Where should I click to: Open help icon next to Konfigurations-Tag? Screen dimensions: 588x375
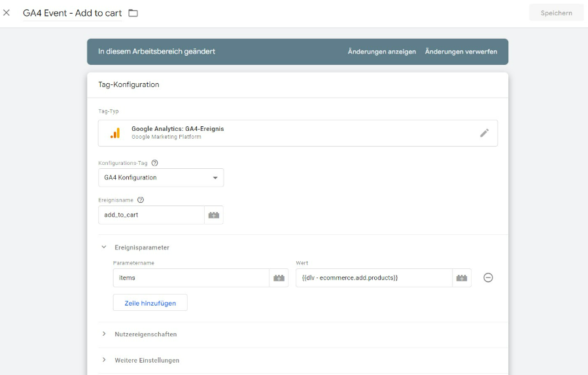154,163
